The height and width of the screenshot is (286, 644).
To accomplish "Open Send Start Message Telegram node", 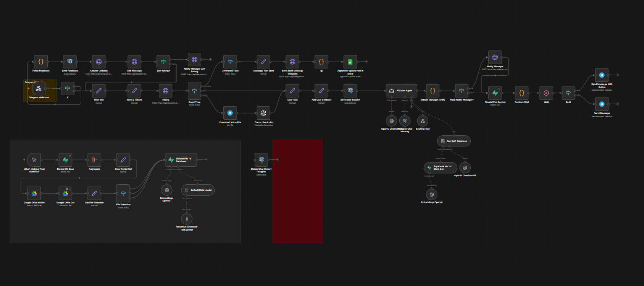I will click(292, 62).
